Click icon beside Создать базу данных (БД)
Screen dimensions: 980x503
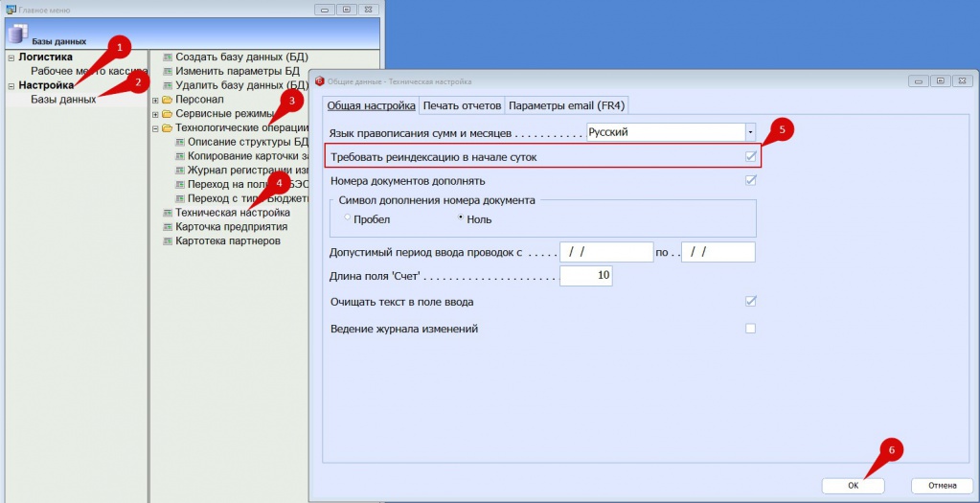(x=168, y=57)
